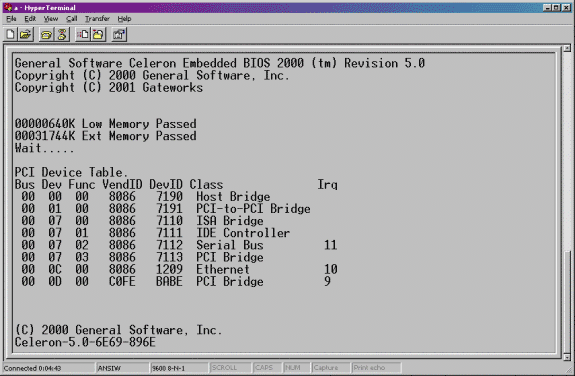Click the '1209' device ID value
575x376 pixels.
[169, 269]
